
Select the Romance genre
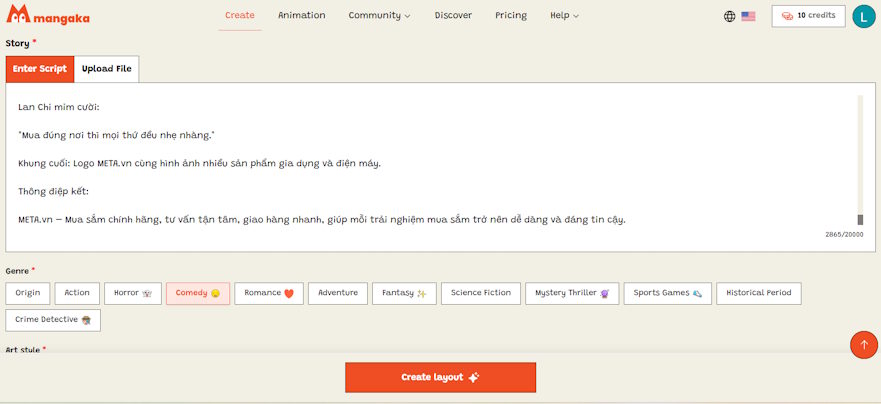point(269,293)
